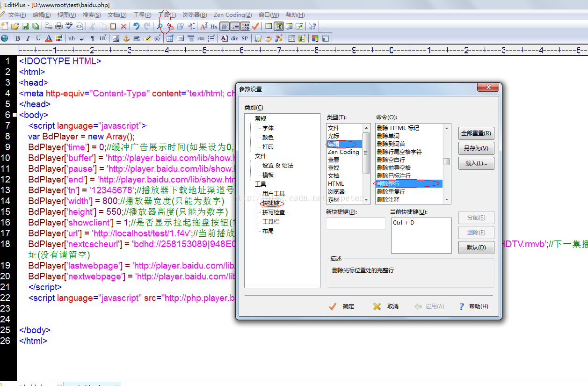Click the Save file diskette icon
The image size is (588, 386).
click(25, 27)
